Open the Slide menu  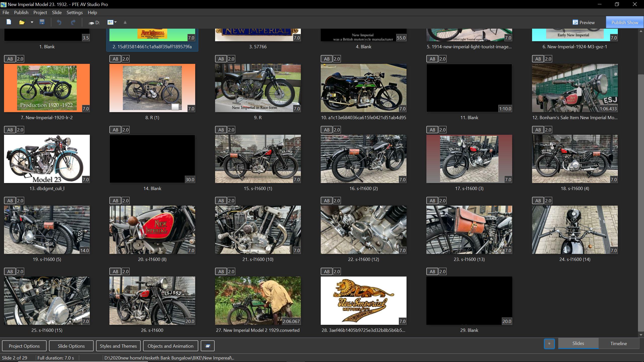(57, 12)
